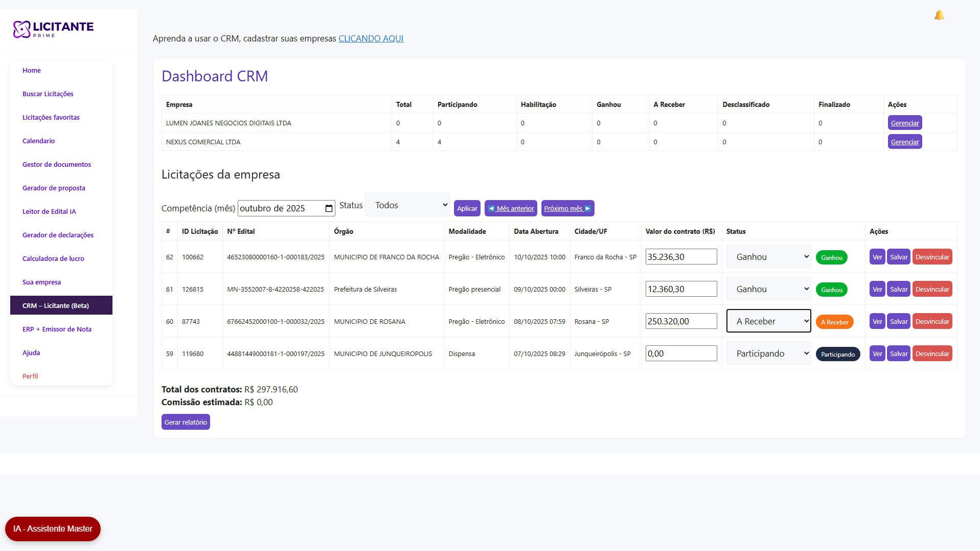Viewport: 980px width, 551px height.
Task: Open the Status filter dropdown showing Todos
Action: pyautogui.click(x=407, y=205)
